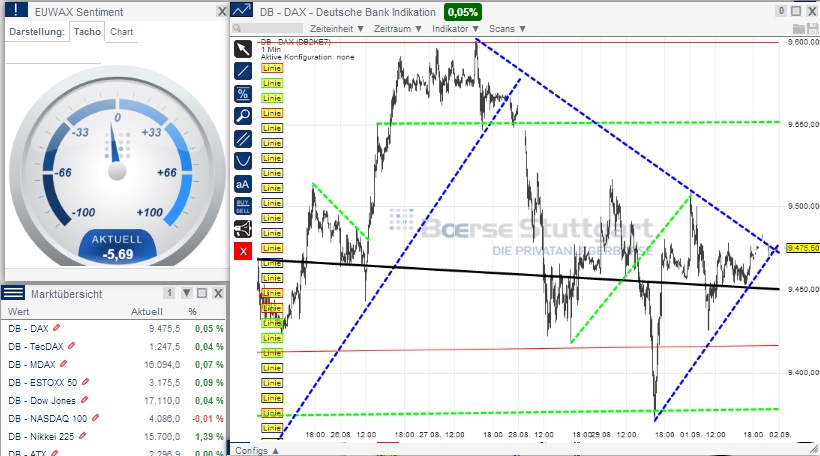Image resolution: width=820 pixels, height=456 pixels.
Task: Click the -0,01 % change for NASDAQ 100
Action: click(208, 418)
